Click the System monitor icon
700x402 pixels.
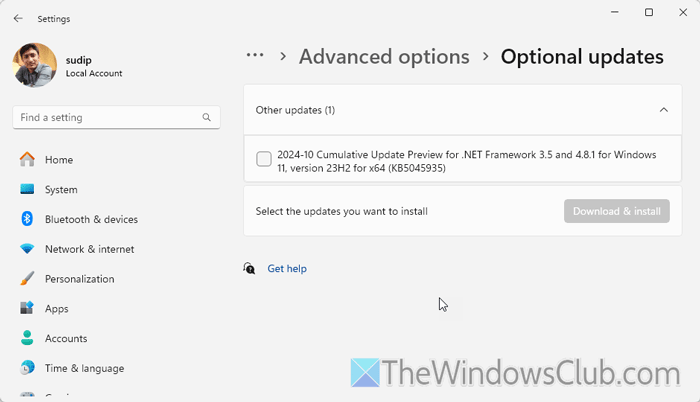click(x=27, y=190)
